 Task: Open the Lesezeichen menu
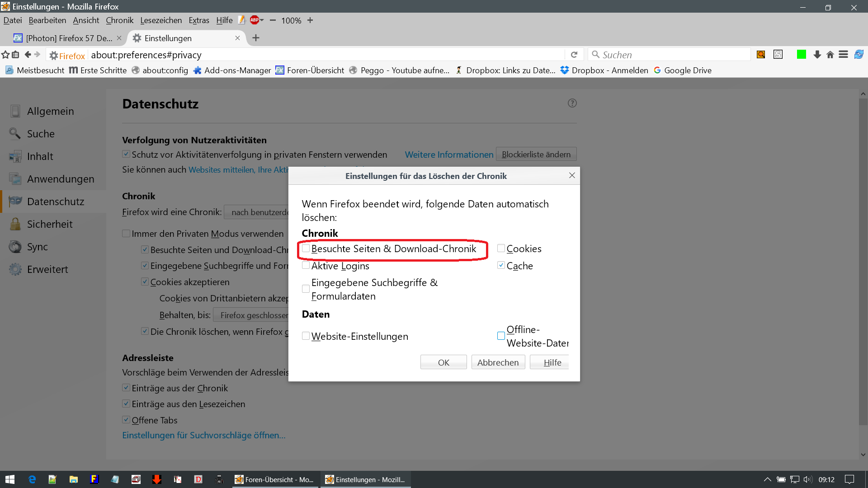coord(161,20)
